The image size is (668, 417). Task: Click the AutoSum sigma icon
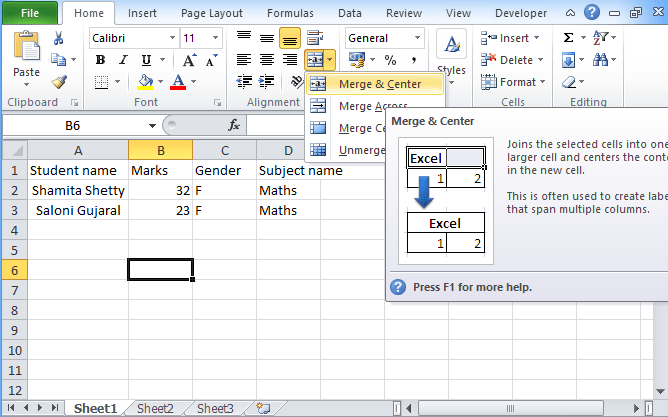[568, 38]
